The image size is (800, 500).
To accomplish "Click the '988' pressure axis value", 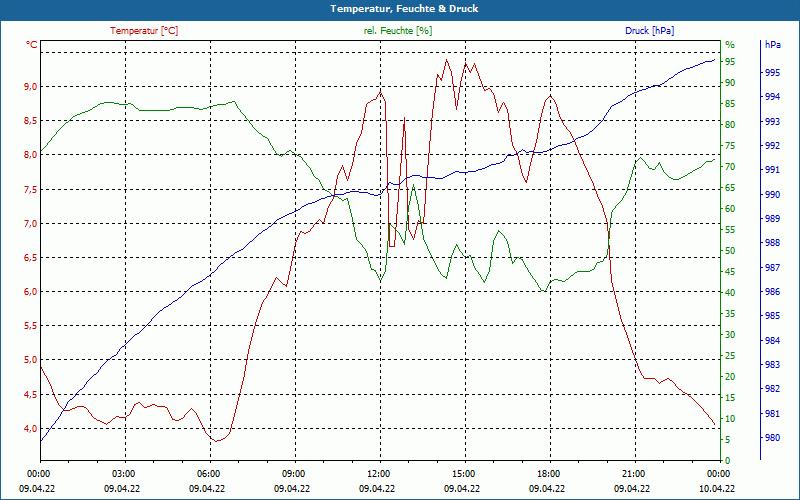I will click(x=772, y=243).
